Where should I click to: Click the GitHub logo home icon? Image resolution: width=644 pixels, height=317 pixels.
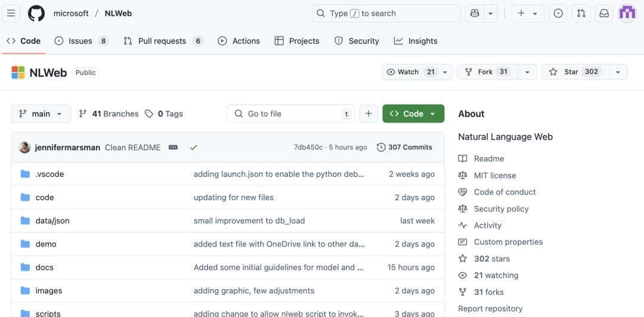[36, 13]
